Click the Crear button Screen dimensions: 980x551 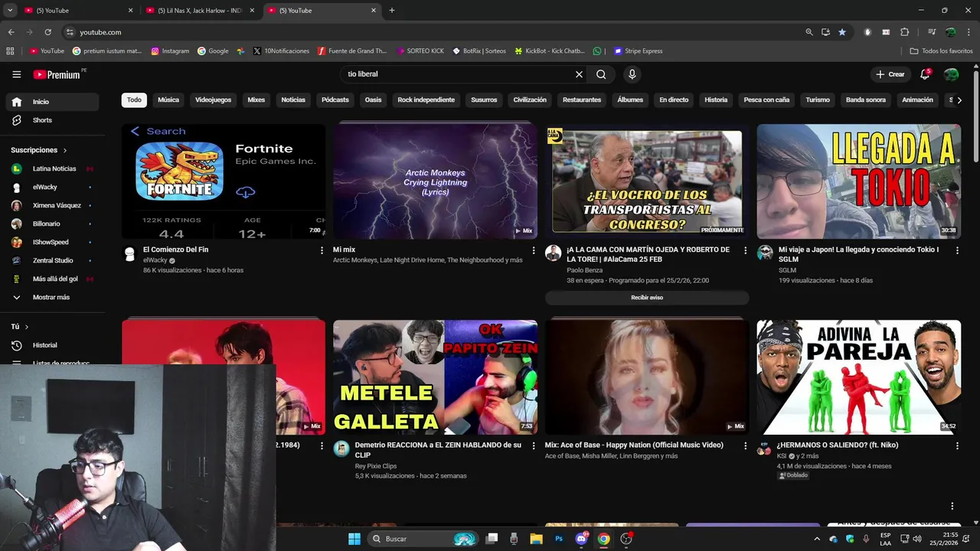[x=890, y=74]
